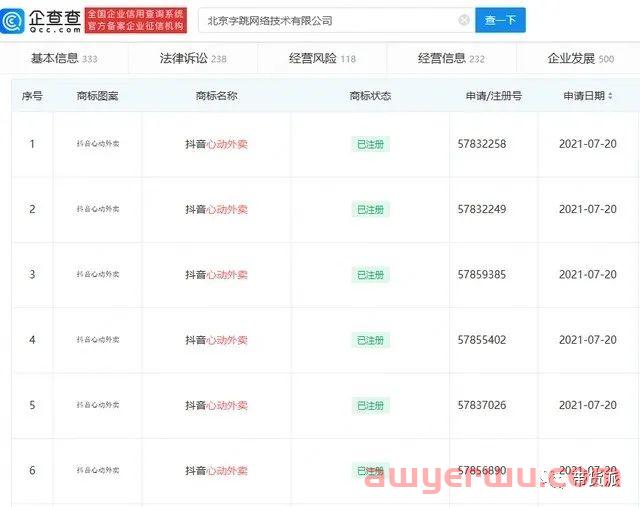Open the 企业发展 tab
The width and height of the screenshot is (640, 507).
tap(580, 58)
